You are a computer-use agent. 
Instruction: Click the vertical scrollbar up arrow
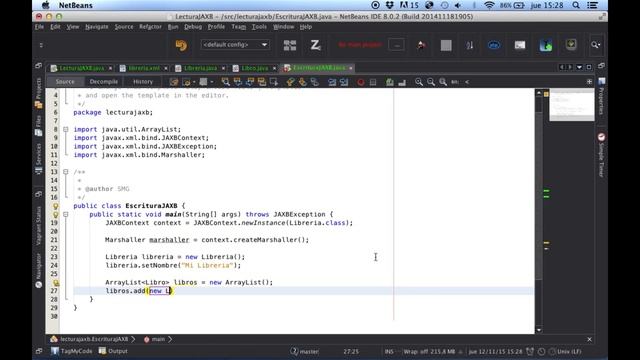click(539, 93)
